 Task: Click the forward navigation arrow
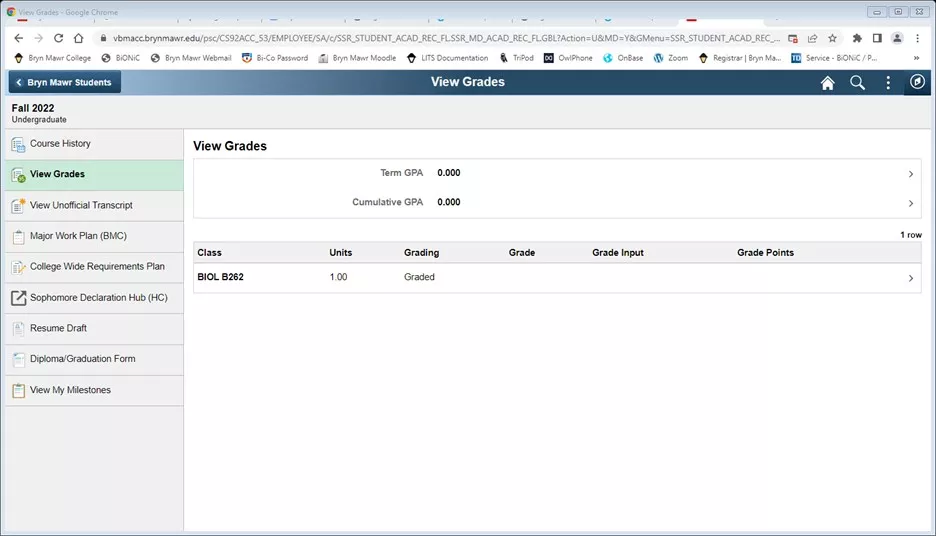(x=38, y=38)
